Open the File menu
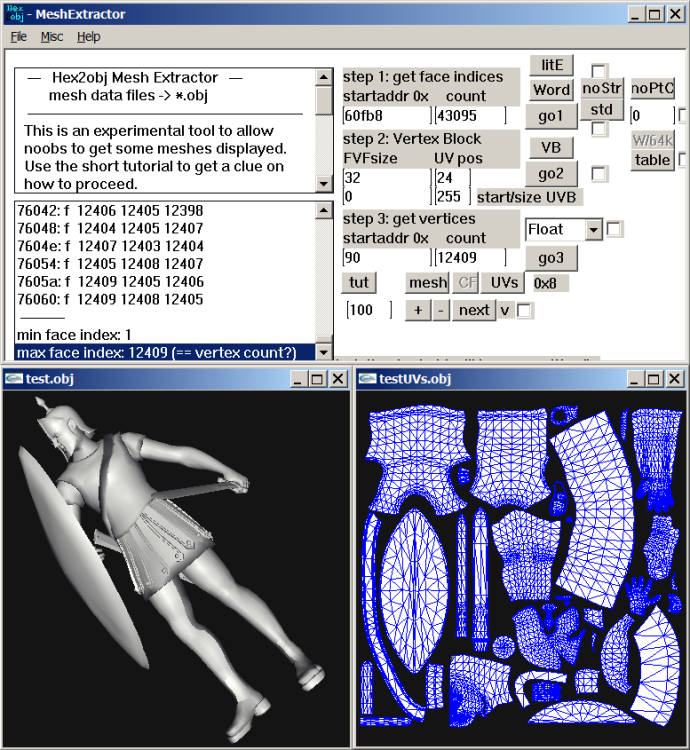Image resolution: width=690 pixels, height=750 pixels. coord(19,37)
